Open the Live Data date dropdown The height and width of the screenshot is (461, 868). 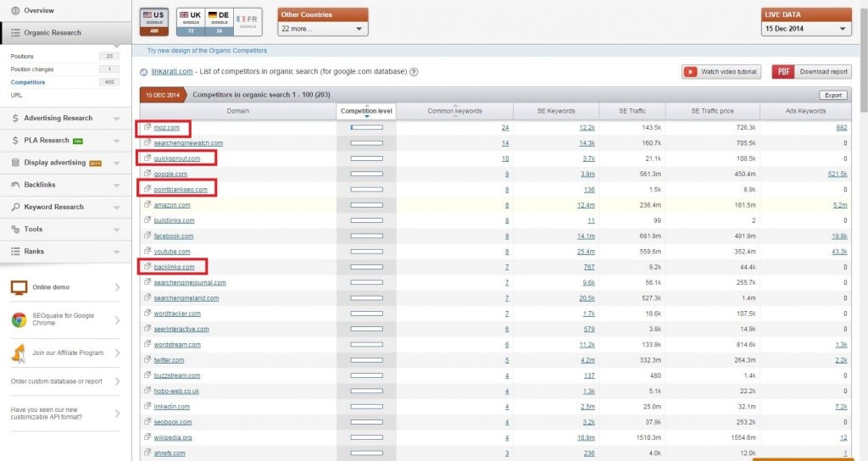pyautogui.click(x=806, y=29)
